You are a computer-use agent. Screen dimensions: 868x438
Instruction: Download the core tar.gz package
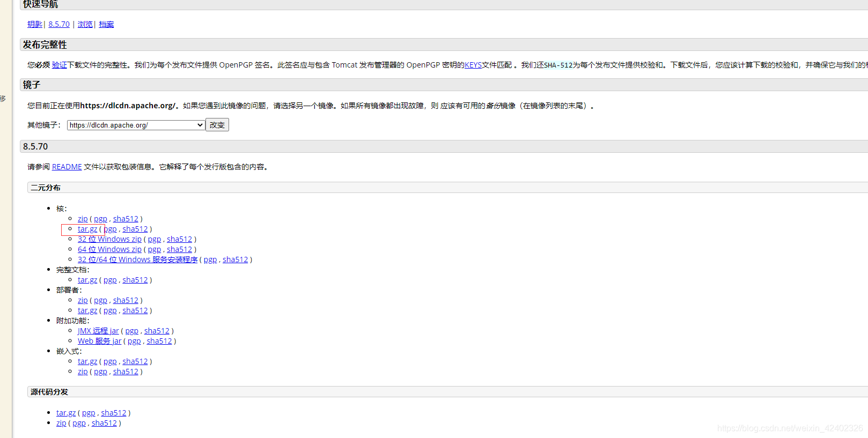pos(87,229)
